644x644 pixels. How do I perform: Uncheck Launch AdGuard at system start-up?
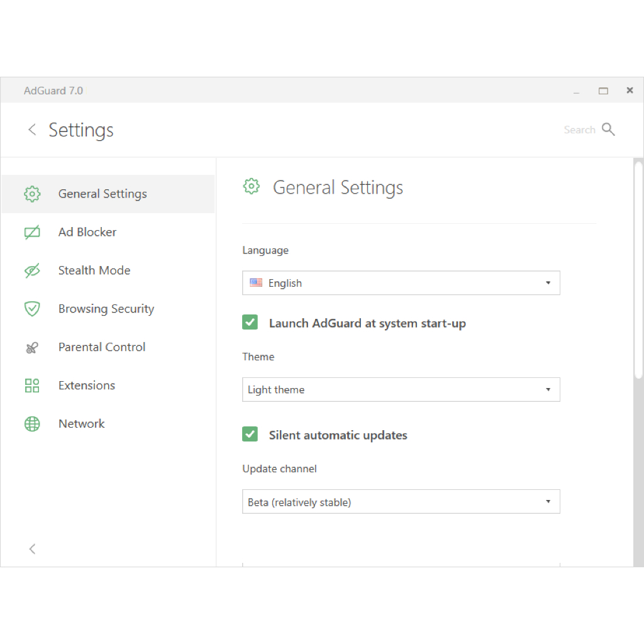[250, 323]
